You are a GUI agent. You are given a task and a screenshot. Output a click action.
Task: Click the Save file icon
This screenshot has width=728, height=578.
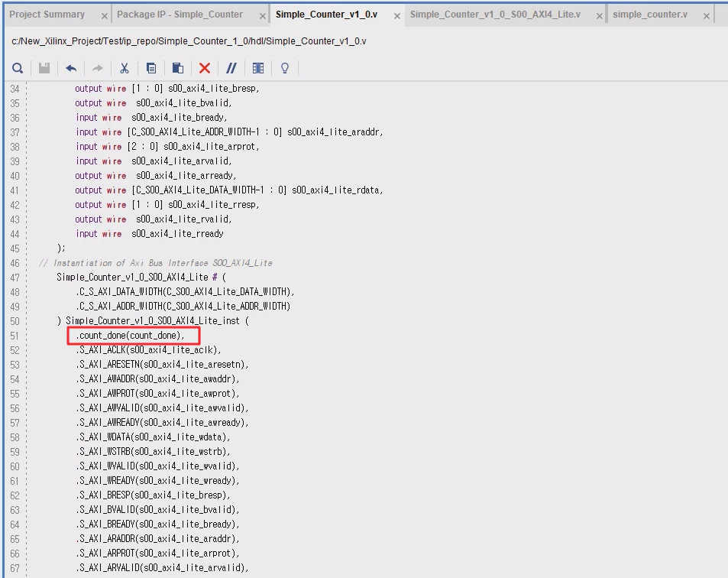pos(44,68)
